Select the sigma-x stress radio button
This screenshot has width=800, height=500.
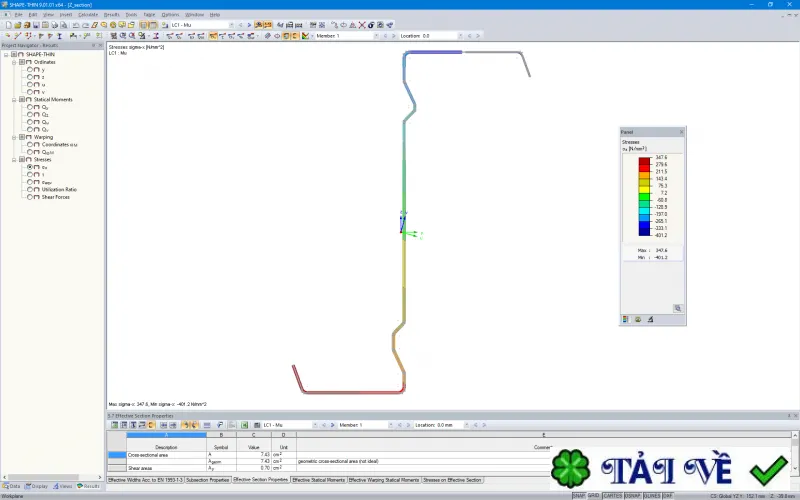pos(30,167)
